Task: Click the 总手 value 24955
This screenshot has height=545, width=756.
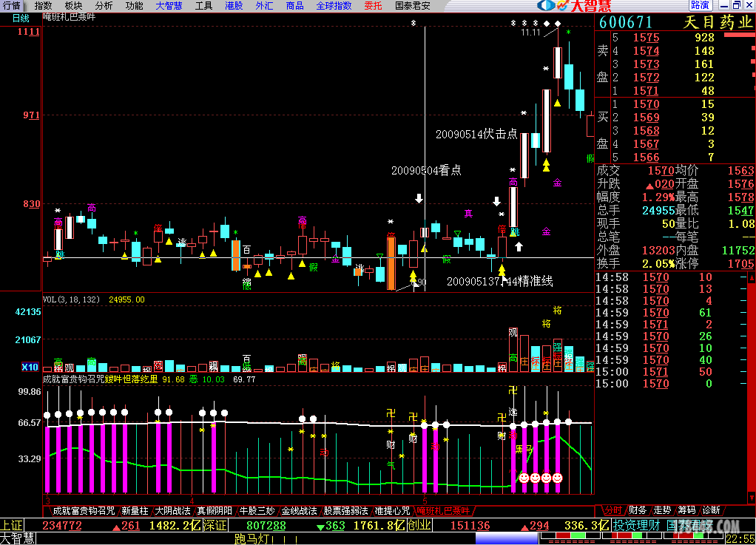Action: [658, 211]
